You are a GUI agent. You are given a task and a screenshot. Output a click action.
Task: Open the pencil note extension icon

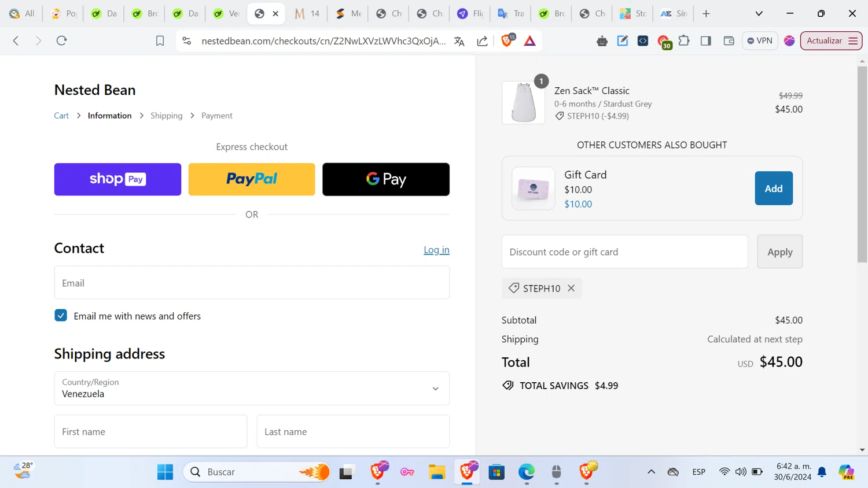point(623,40)
